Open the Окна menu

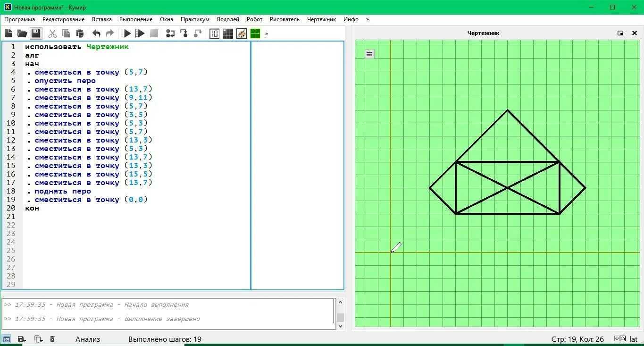coord(167,19)
